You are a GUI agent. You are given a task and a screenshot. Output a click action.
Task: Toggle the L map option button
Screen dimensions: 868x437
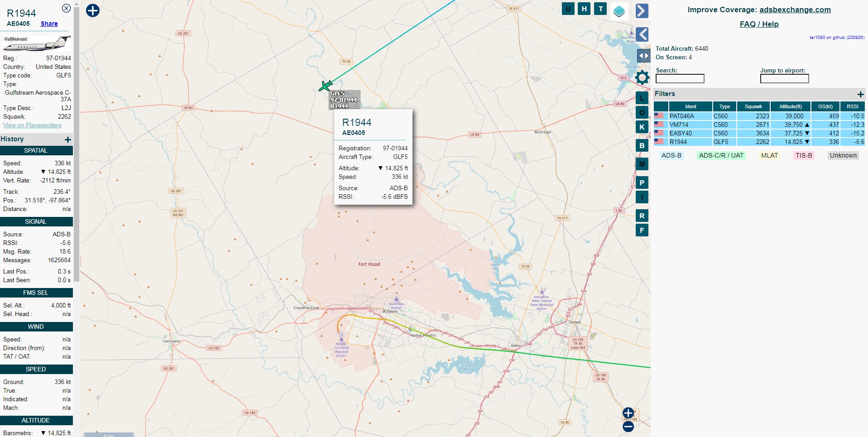(642, 98)
